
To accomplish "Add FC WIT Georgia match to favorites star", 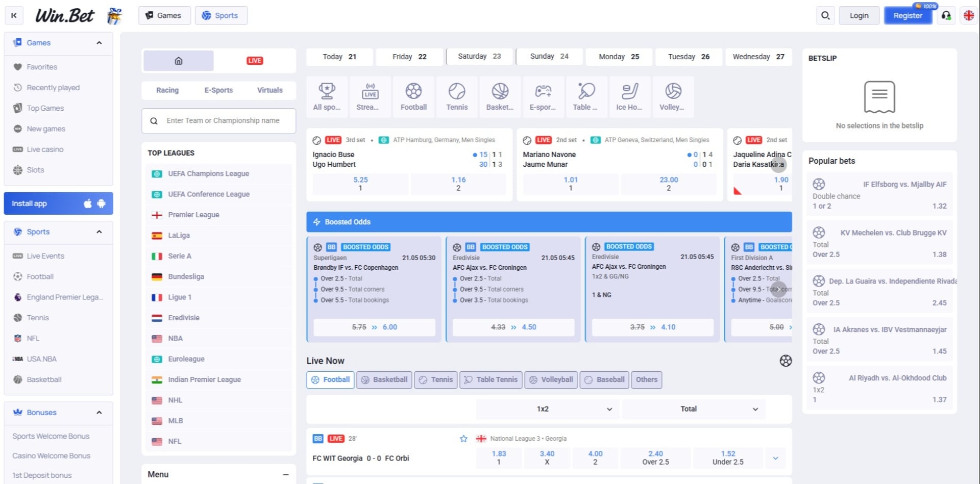I will click(x=463, y=439).
